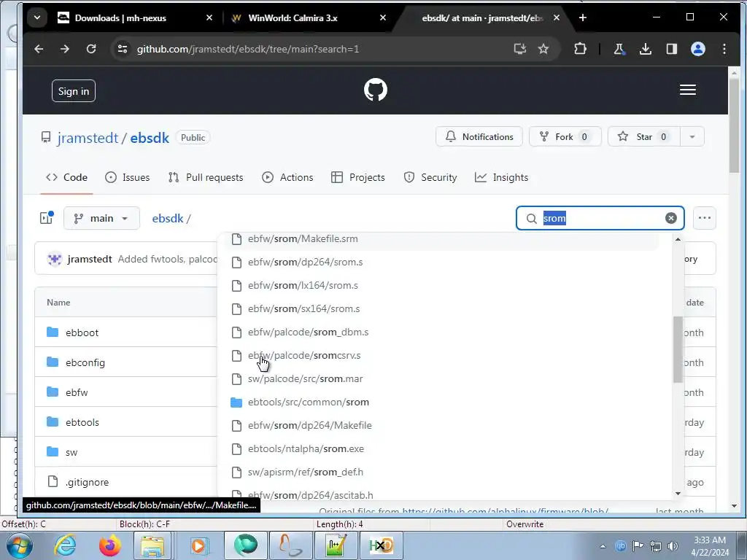
Task: Open the Chrome profile avatar
Action: (x=698, y=49)
